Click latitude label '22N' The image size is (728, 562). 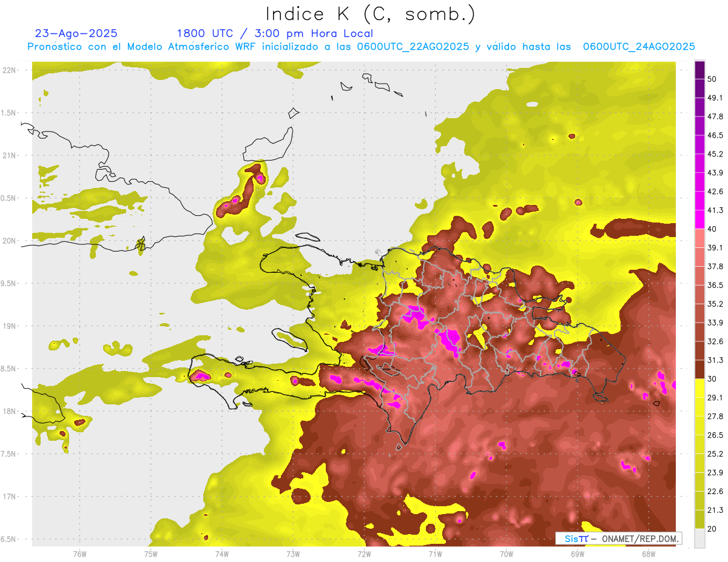click(8, 70)
